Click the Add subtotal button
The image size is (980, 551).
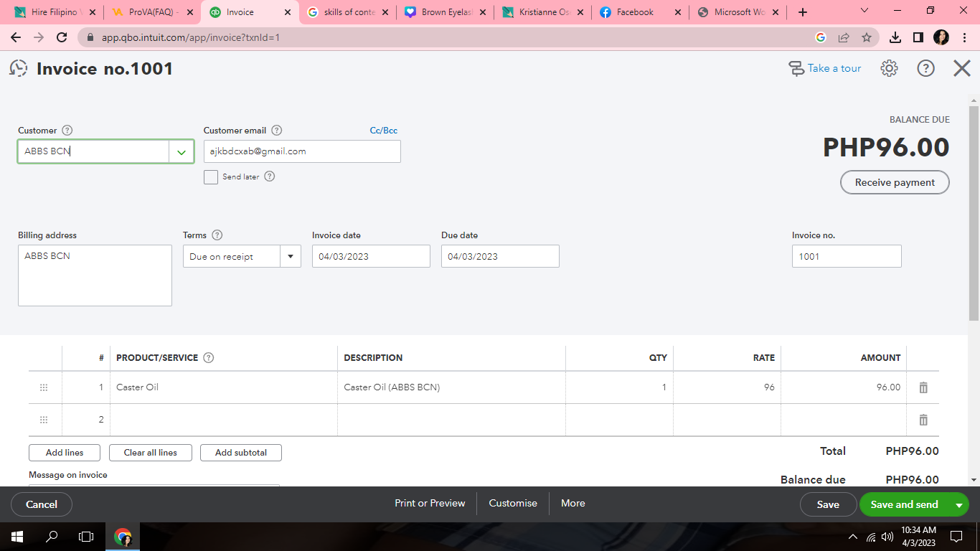tap(241, 453)
